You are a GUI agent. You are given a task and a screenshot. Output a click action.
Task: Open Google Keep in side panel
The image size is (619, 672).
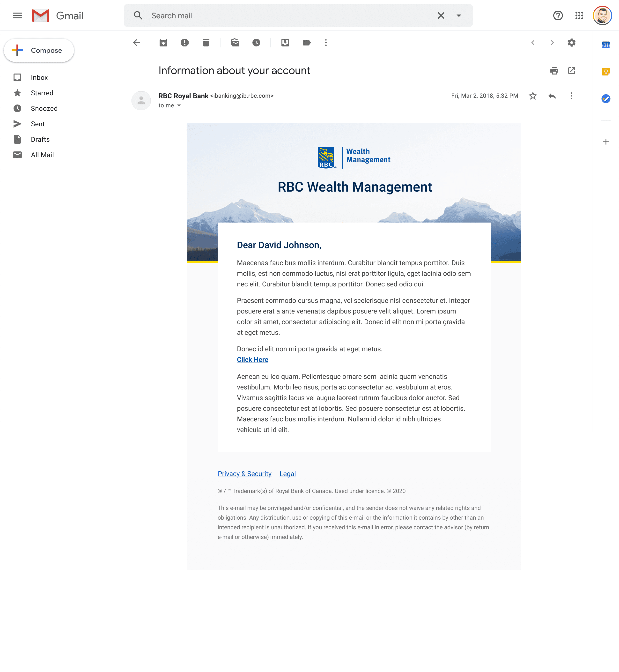point(606,71)
